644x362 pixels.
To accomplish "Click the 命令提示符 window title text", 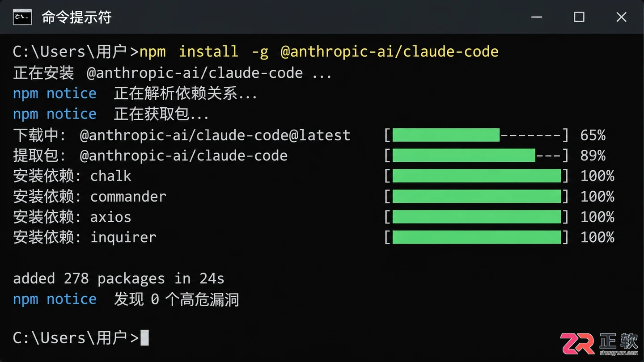I will click(76, 17).
